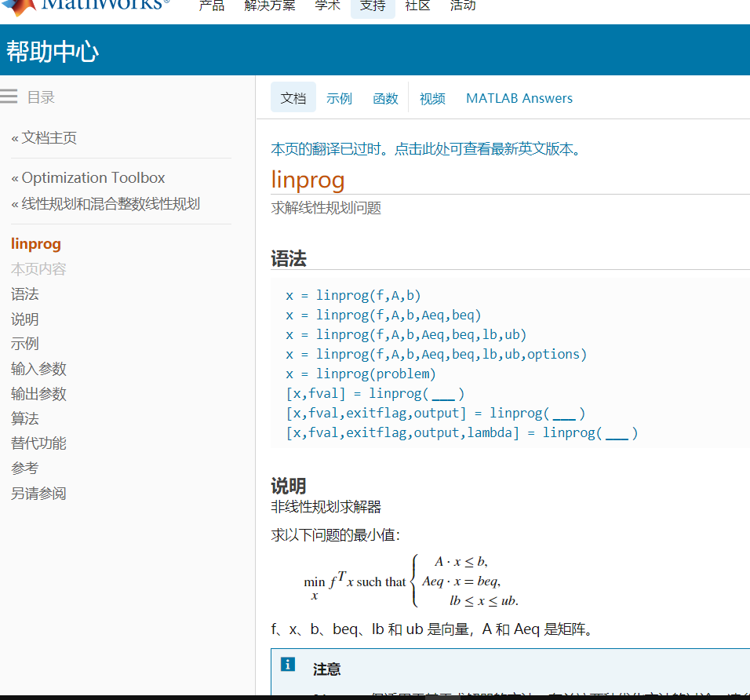Open the 社区 menu
Viewport: 750px width, 700px height.
[x=417, y=5]
